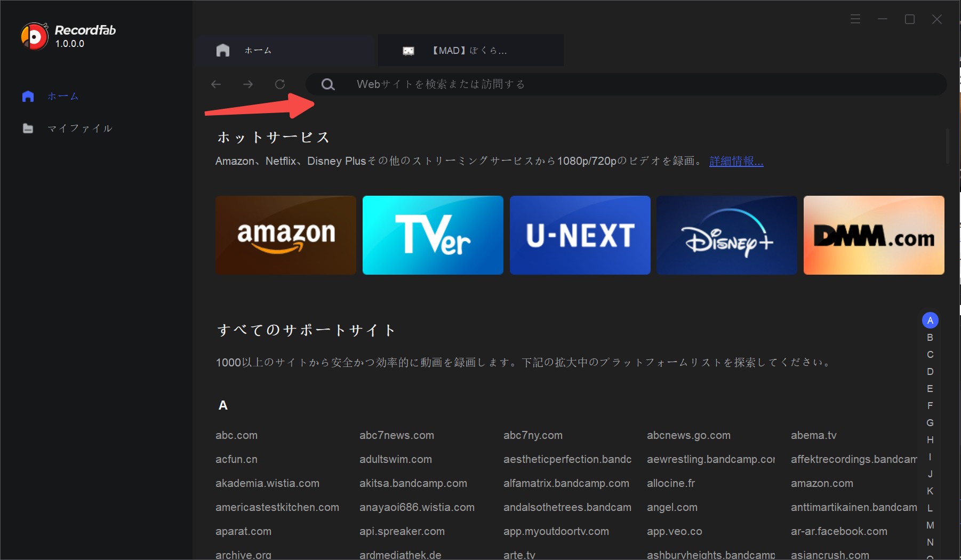
Task: Open the DMM.com service tile
Action: click(874, 235)
